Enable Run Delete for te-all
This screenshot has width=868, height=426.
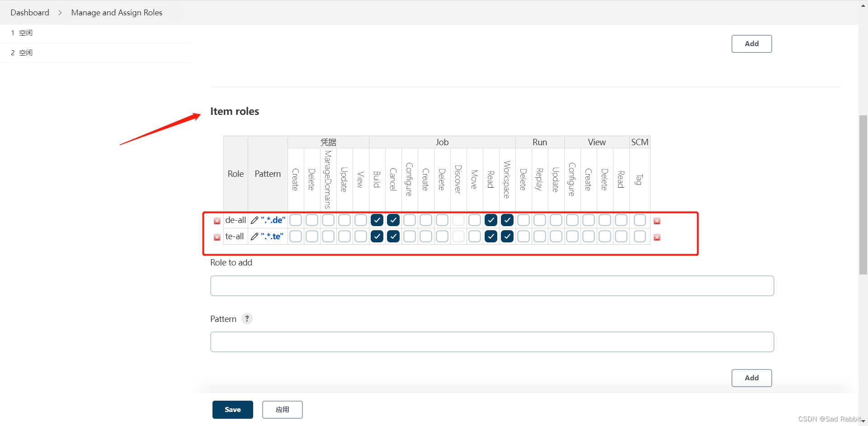click(x=524, y=237)
